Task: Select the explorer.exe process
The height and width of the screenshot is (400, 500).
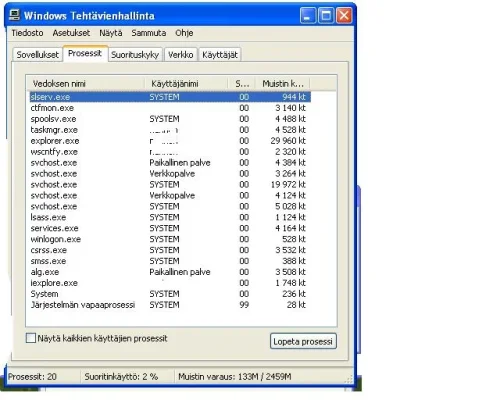Action: coord(170,141)
